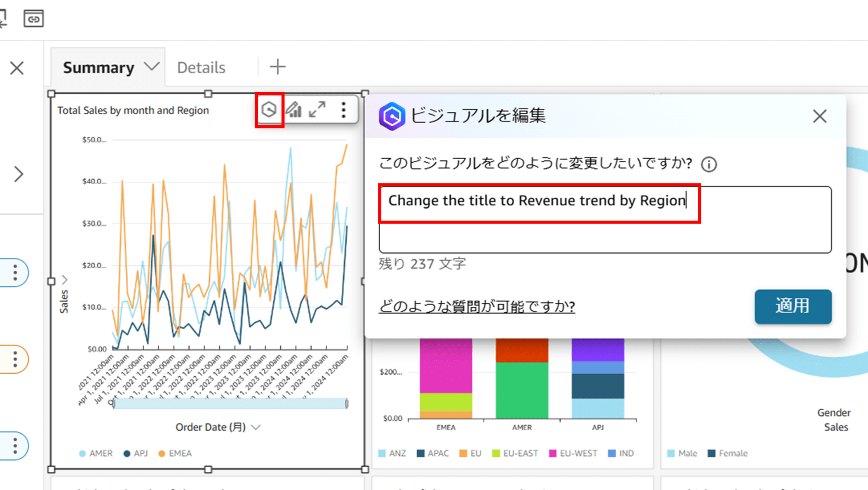Open the format visual pencil-chart icon
This screenshot has height=490, width=868.
tap(294, 110)
